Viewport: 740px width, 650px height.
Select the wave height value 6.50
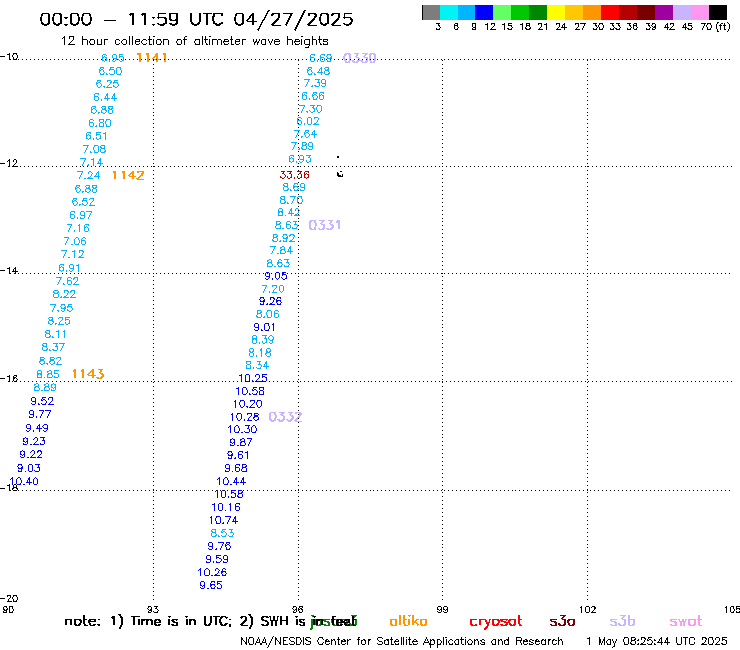[110, 71]
